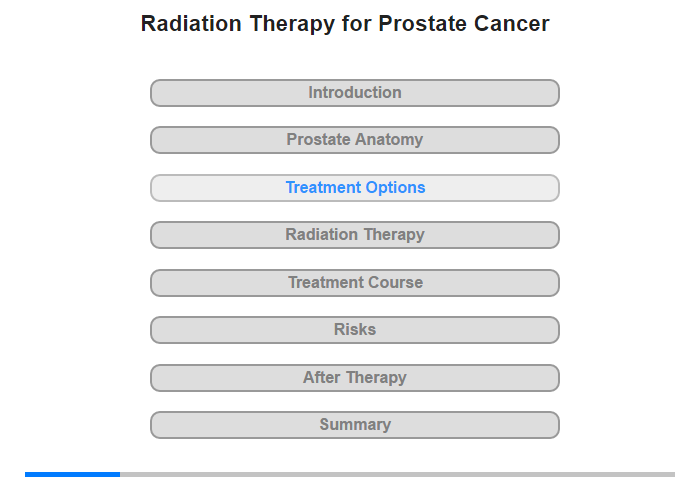This screenshot has height=480, width=700.
Task: Click the Prostate Anatomy label text
Action: click(x=355, y=139)
